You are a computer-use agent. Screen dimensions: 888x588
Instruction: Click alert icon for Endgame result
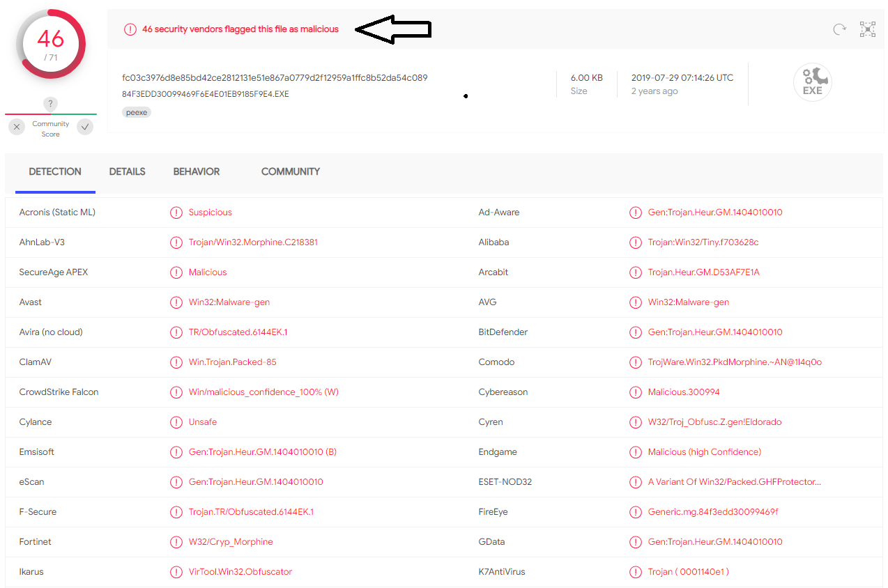tap(636, 452)
